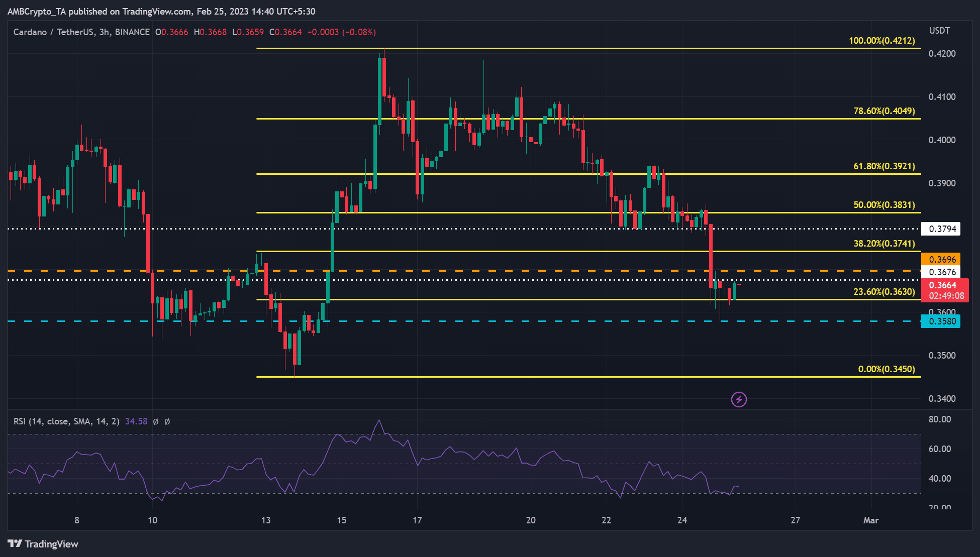Image resolution: width=980 pixels, height=557 pixels.
Task: Click the BINANCE exchange label
Action: (132, 32)
